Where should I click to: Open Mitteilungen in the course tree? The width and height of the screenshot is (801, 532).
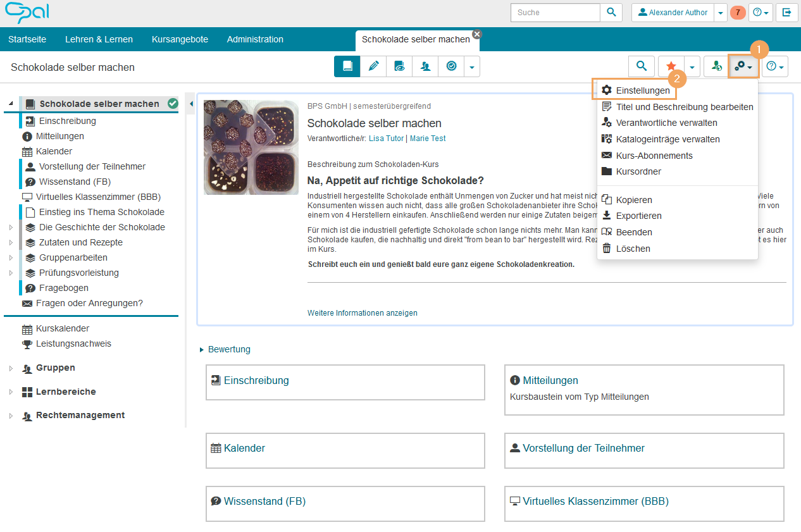click(x=60, y=136)
